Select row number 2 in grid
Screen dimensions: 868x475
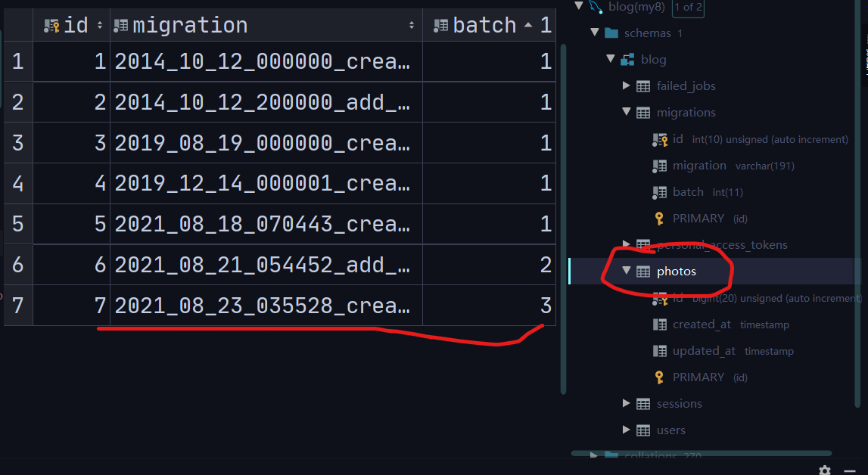17,102
